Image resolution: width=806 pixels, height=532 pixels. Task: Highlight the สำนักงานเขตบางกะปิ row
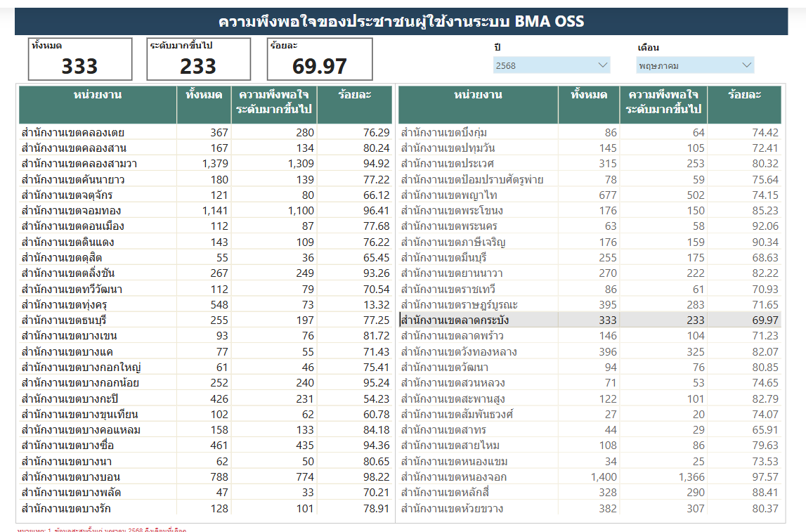[206, 398]
